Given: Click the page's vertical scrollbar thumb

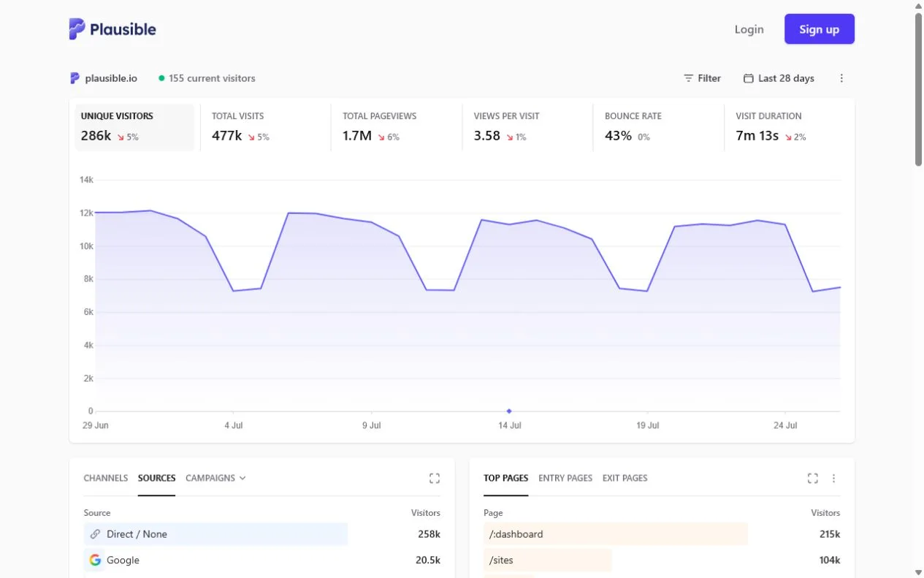Looking at the screenshot, I should [918, 90].
